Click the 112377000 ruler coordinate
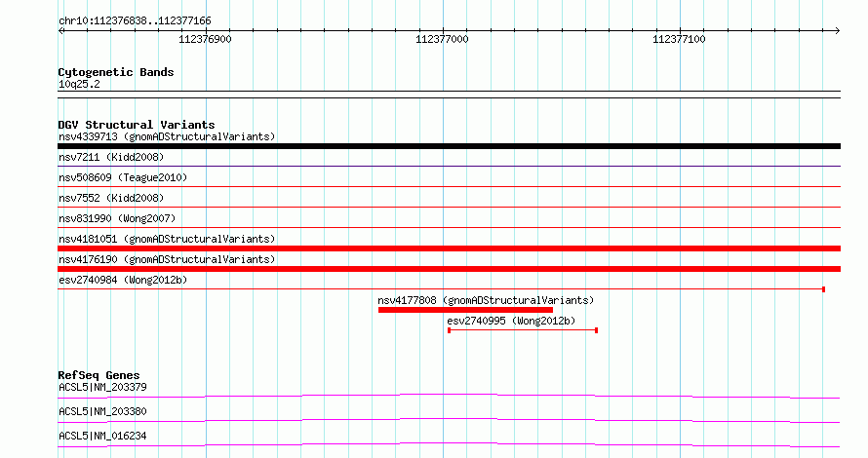868x458 pixels. (442, 39)
